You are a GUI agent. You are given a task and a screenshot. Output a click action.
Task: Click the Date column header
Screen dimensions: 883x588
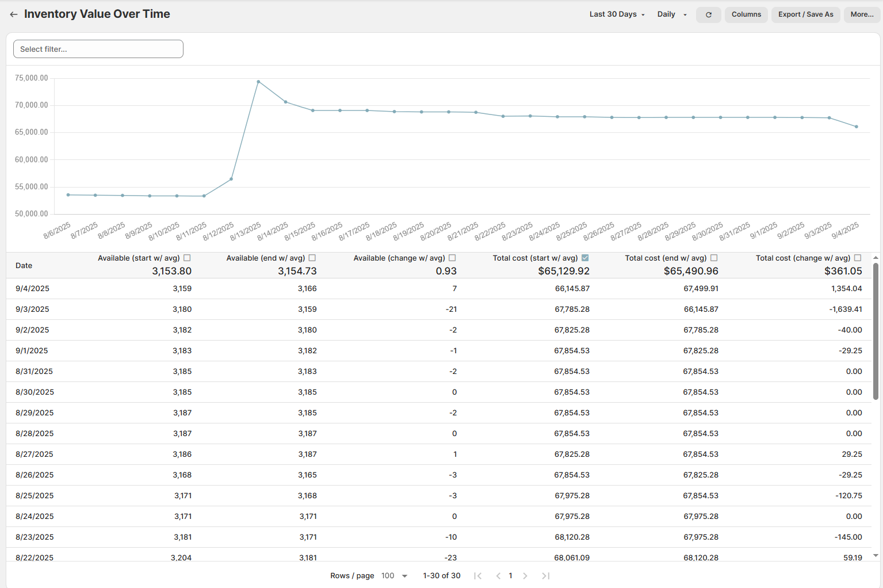[x=24, y=266]
